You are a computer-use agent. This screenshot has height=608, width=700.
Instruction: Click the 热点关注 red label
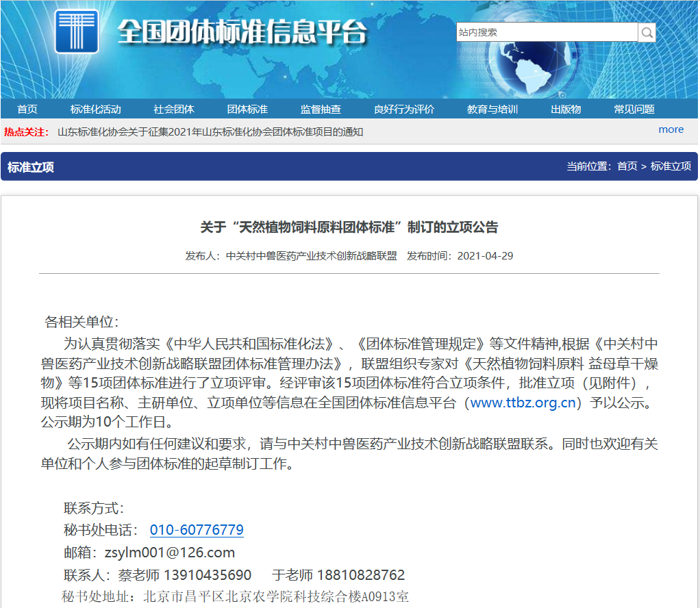26,132
